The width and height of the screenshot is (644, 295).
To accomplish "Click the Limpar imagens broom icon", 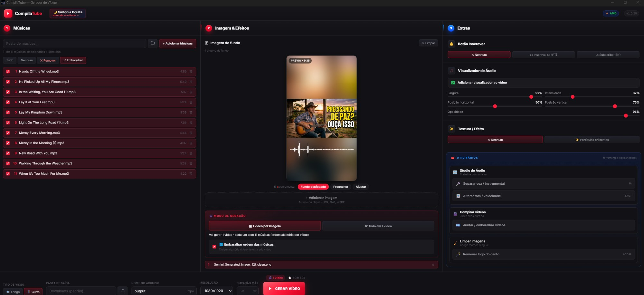I will coord(455,243).
